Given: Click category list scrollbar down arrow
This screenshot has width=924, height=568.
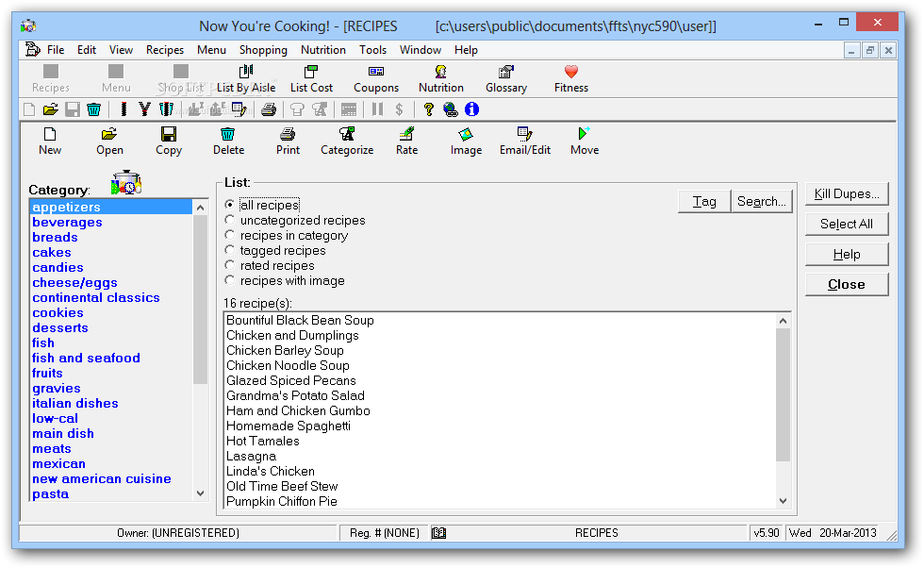Looking at the screenshot, I should [200, 493].
